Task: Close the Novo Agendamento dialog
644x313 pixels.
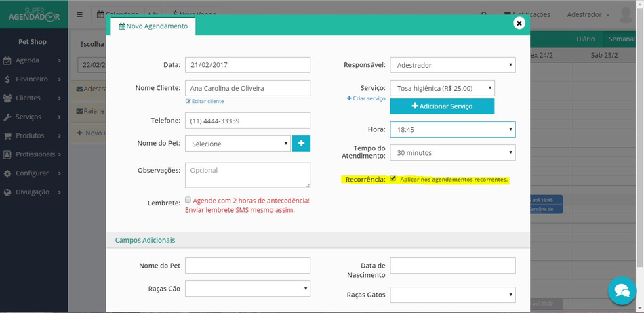Action: (519, 23)
